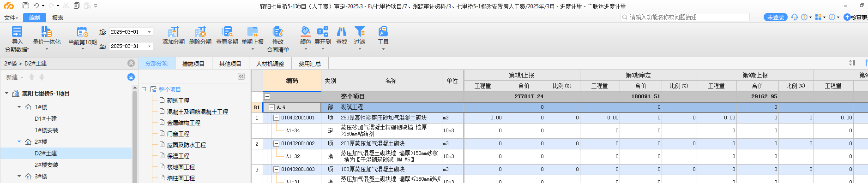Viewport: 868px width, 183px height.
Task: Select 金属结构工程 in section tree
Action: click(184, 123)
